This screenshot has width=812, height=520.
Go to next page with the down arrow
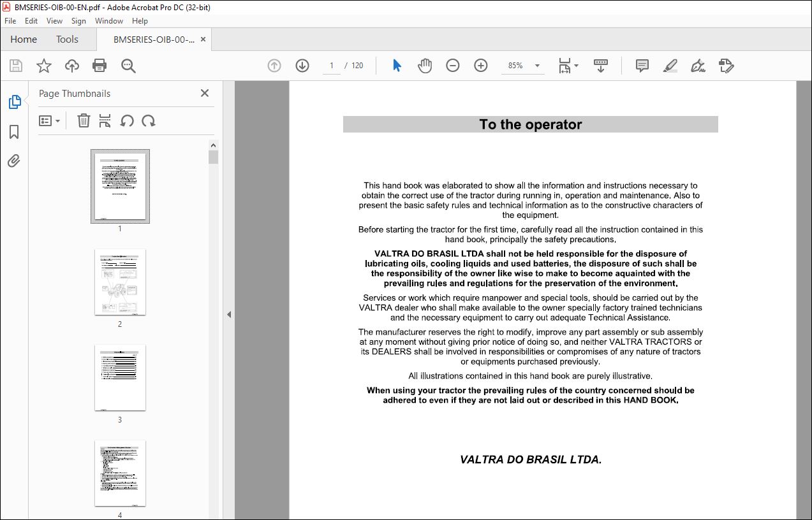coord(302,66)
